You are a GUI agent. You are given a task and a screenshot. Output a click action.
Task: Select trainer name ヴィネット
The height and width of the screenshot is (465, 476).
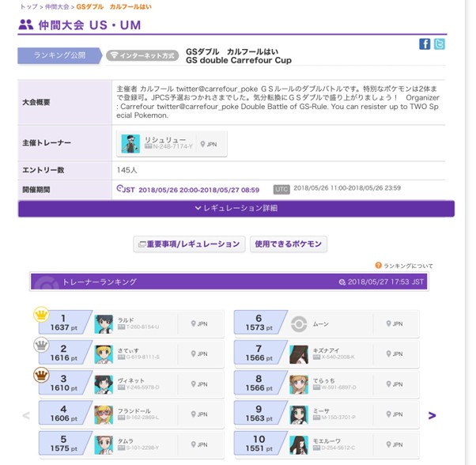130,380
